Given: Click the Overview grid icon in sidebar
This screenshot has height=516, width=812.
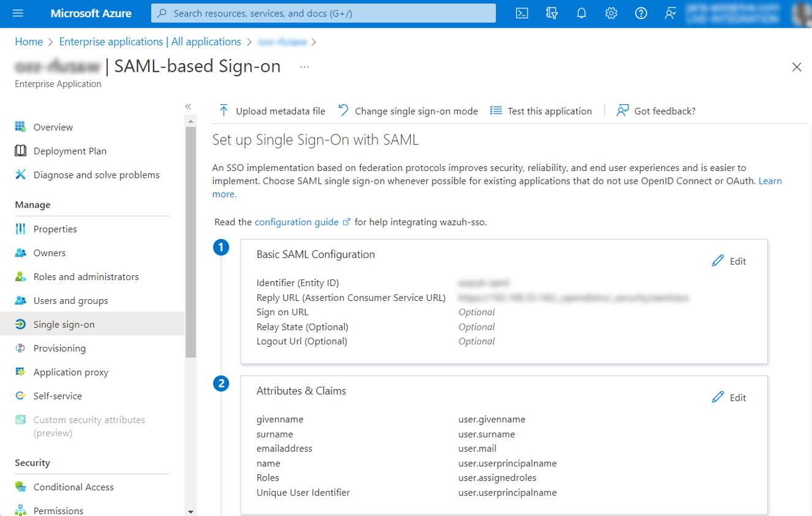Looking at the screenshot, I should point(20,127).
